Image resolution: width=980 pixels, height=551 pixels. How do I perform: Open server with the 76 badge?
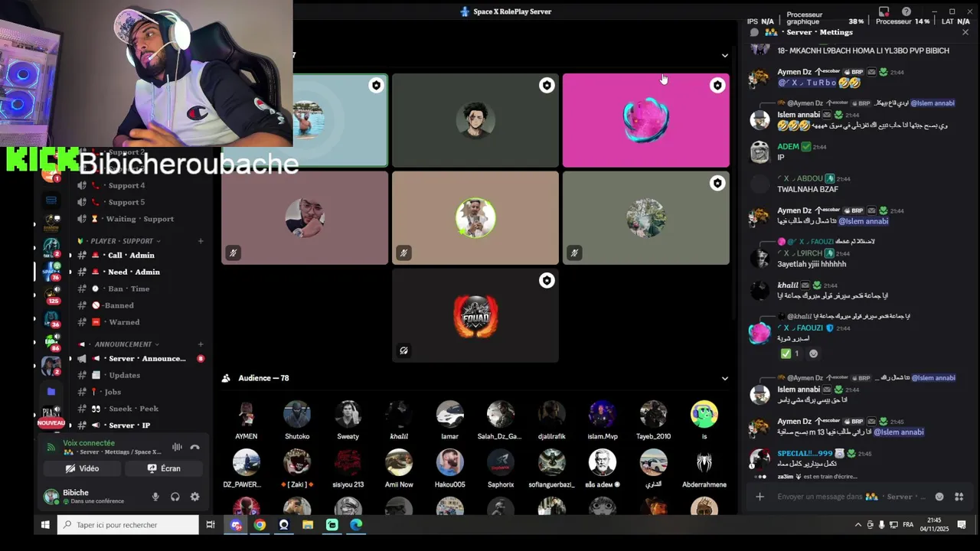click(51, 270)
